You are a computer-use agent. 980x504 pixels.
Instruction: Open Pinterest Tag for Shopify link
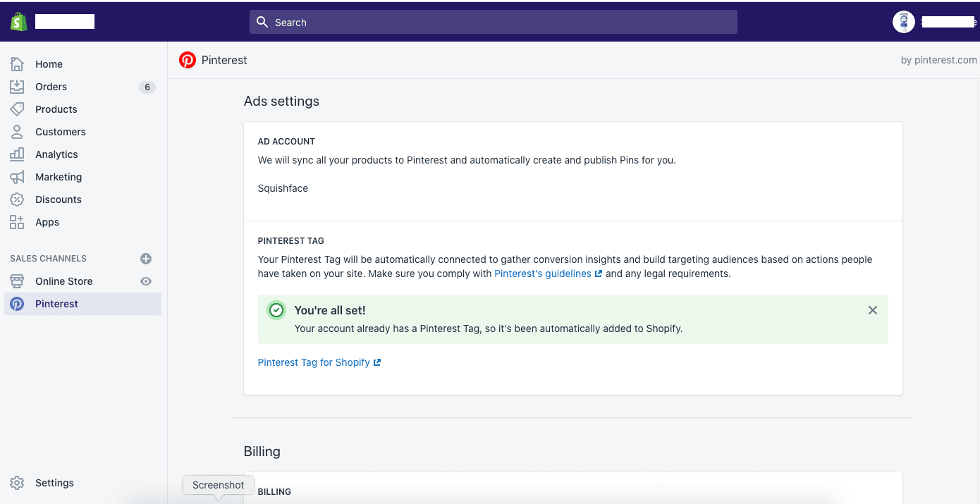[314, 362]
